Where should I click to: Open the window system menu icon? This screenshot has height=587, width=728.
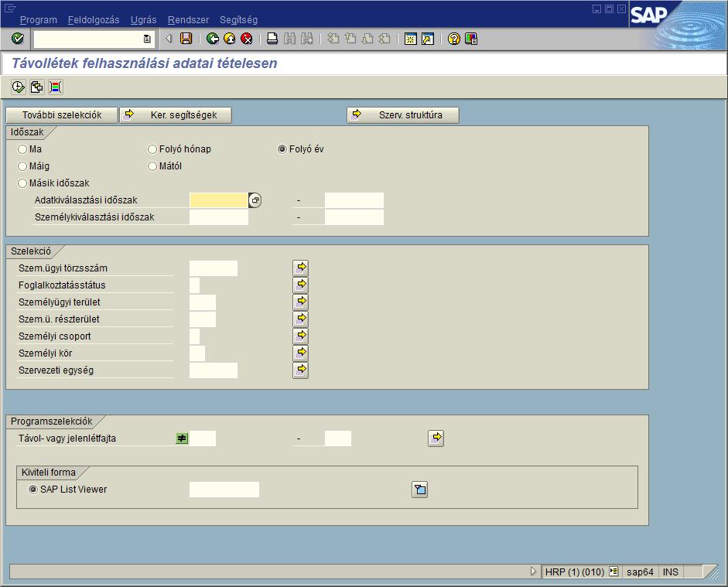9,8
